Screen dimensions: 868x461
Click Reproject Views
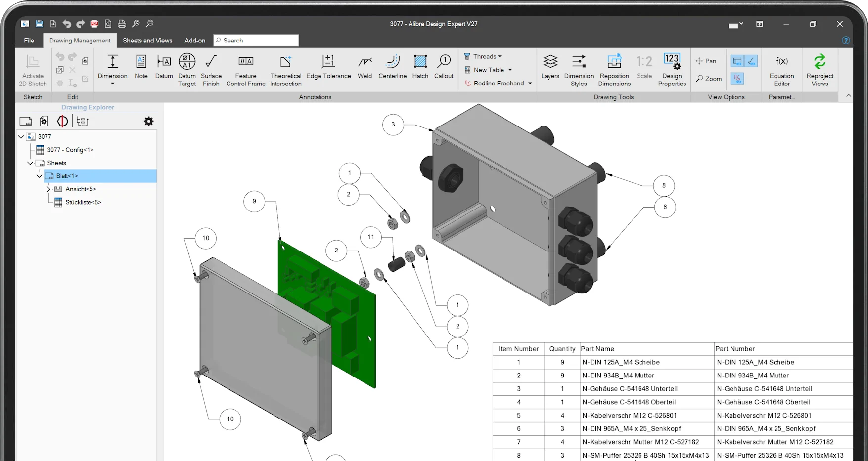[x=820, y=70]
